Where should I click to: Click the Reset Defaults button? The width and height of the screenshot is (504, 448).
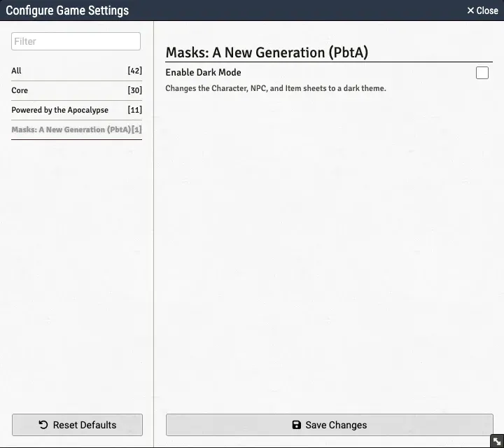(77, 425)
